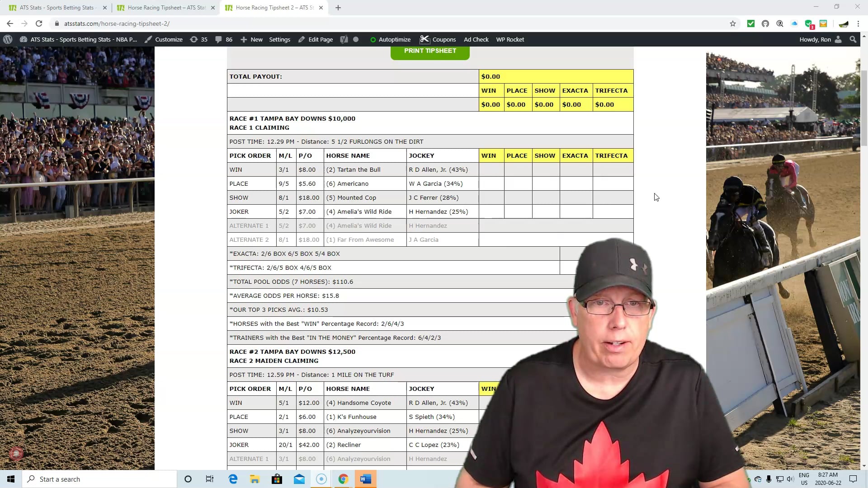This screenshot has height=488, width=868.
Task: Click the WordPress admin search magnifier
Action: pos(853,39)
